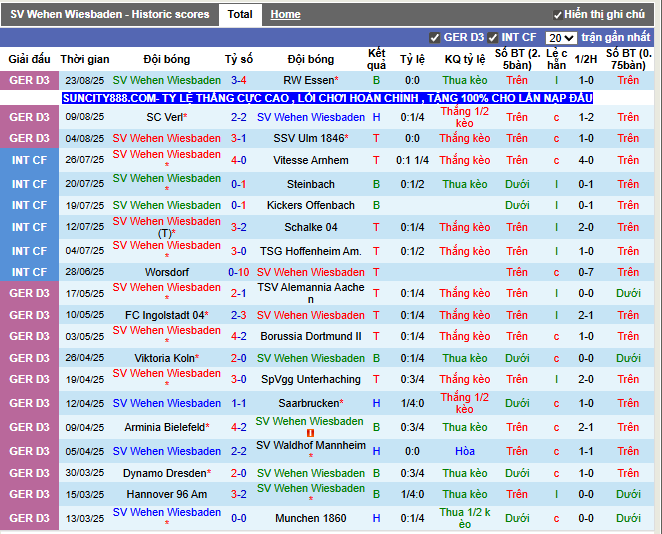Click the 3-4 score against RW Essen
The width and height of the screenshot is (662, 534).
(239, 80)
